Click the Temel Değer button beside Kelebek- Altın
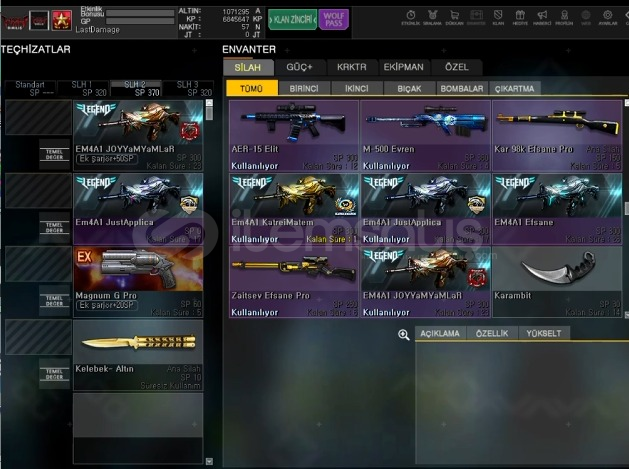Viewport: 629px width, 469px height. pyautogui.click(x=55, y=374)
